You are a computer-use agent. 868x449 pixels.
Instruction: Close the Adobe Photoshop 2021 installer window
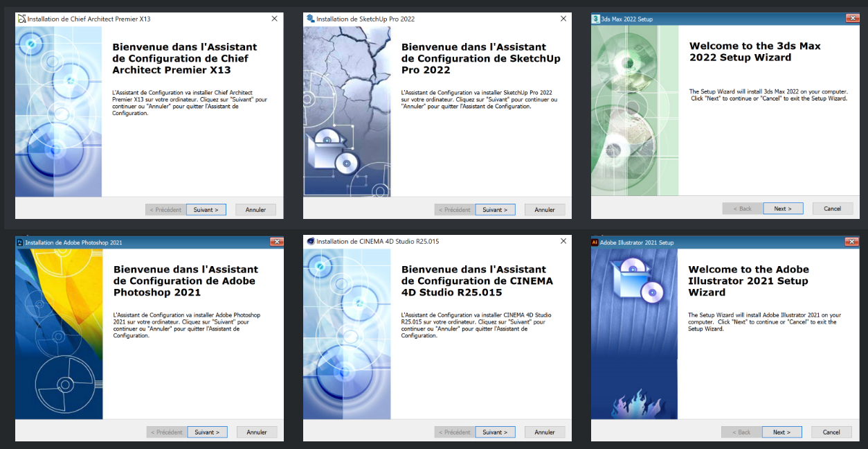[276, 242]
